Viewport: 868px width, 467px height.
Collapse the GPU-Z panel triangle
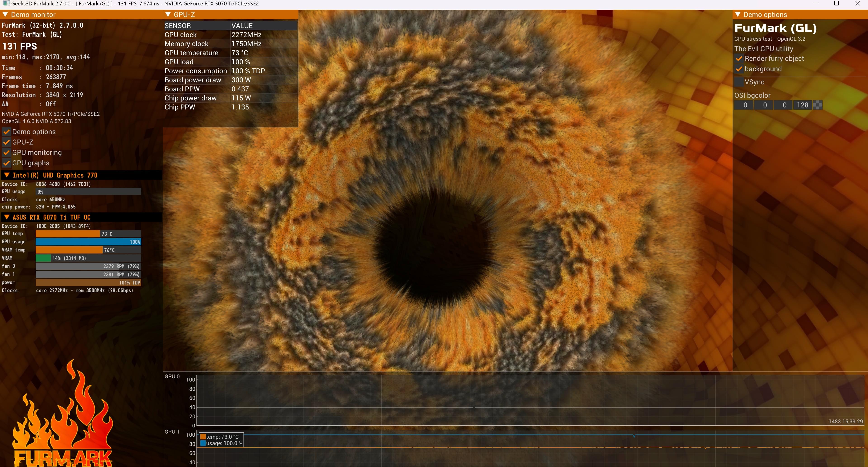pos(168,14)
